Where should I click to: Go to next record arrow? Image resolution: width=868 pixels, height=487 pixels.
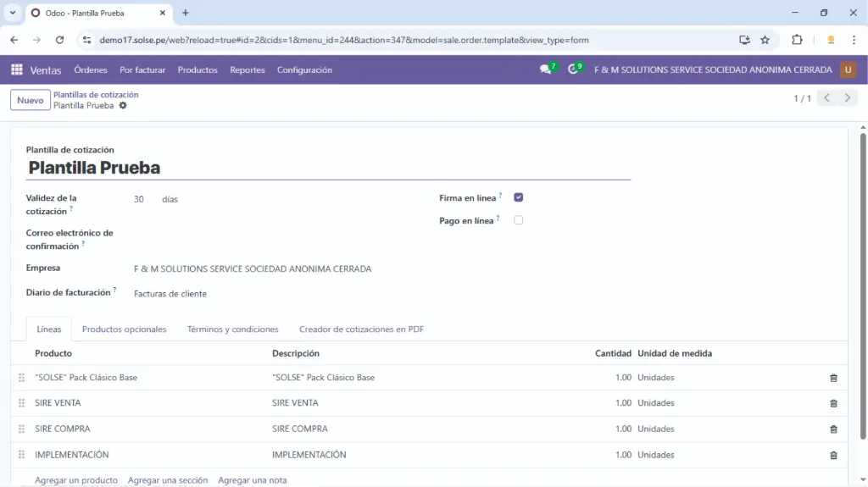pos(847,98)
